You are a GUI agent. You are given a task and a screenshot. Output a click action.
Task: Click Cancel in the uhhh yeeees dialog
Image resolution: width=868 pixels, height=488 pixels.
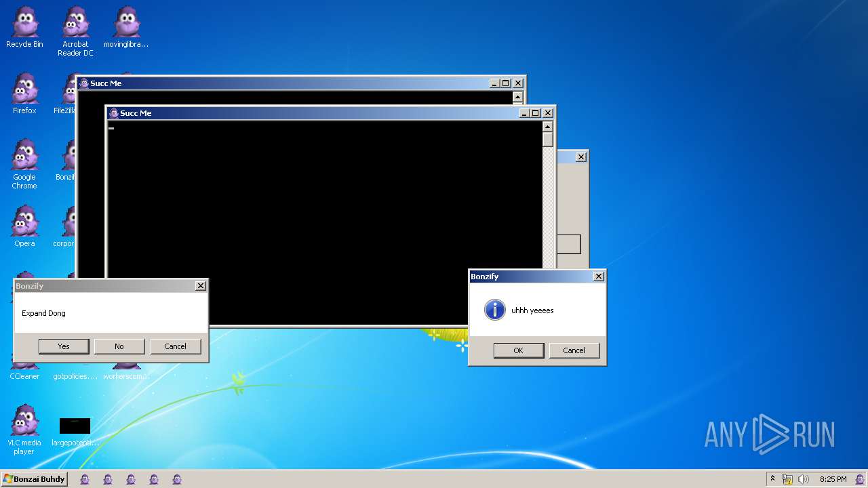click(x=574, y=350)
